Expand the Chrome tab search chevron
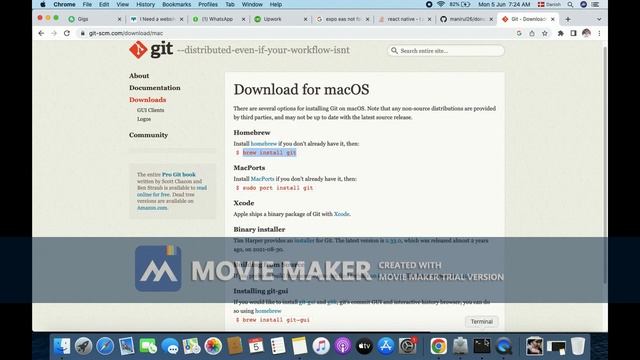This screenshot has height=360, width=640. pyautogui.click(x=599, y=19)
